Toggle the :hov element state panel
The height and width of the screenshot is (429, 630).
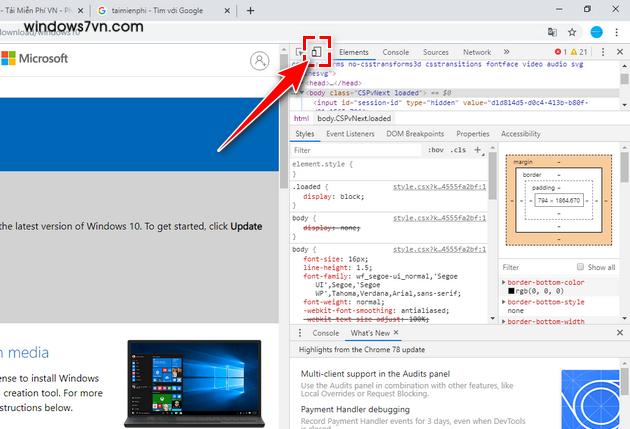coord(435,150)
